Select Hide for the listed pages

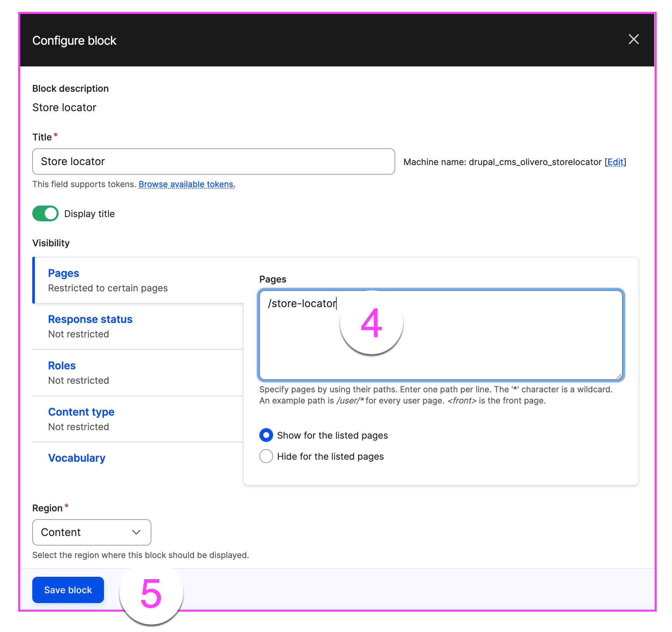click(266, 456)
